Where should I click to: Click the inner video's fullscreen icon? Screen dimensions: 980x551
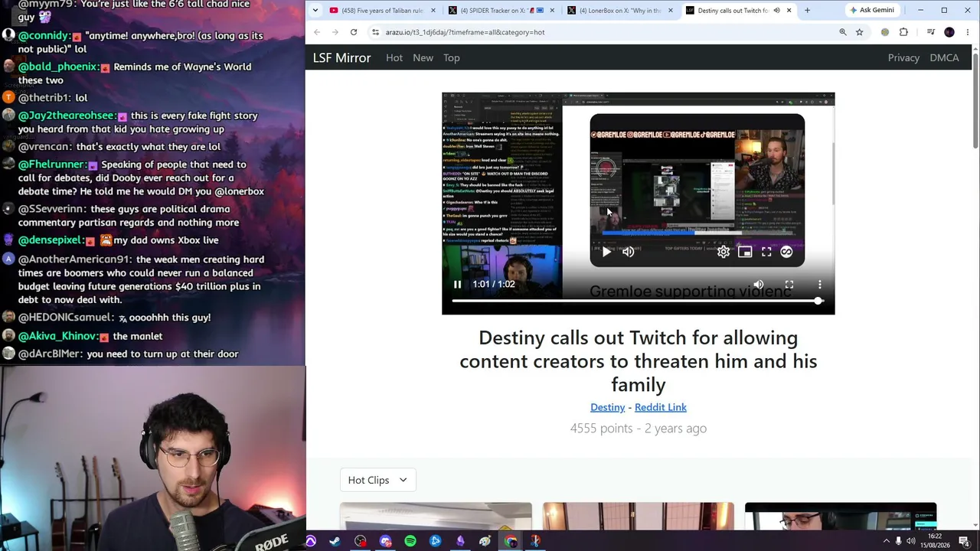point(766,252)
